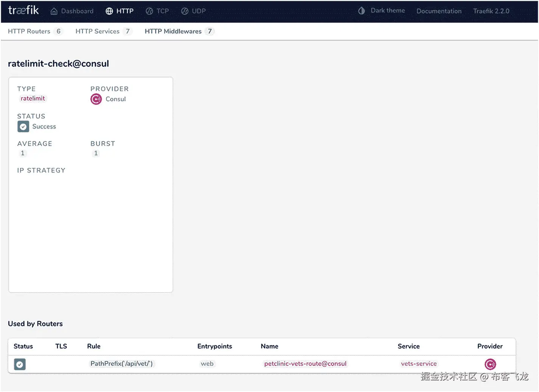Click the Entrypoints column header
The image size is (539, 392).
coord(214,346)
